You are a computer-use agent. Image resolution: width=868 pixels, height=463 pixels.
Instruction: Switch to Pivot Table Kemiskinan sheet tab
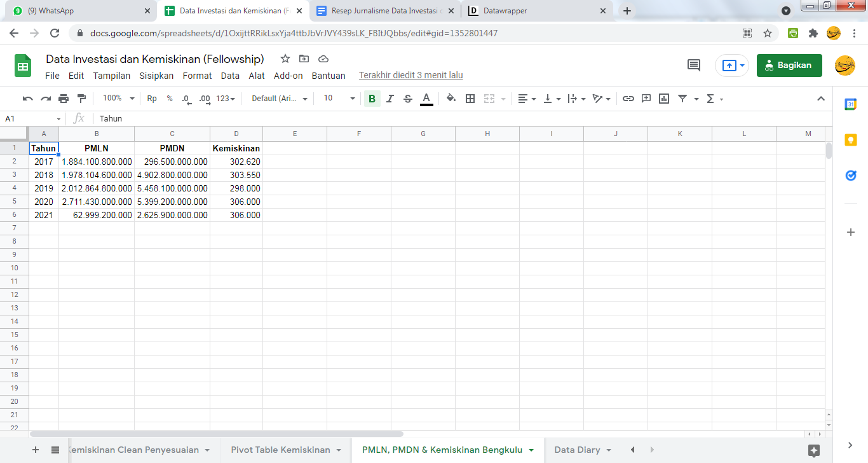280,450
